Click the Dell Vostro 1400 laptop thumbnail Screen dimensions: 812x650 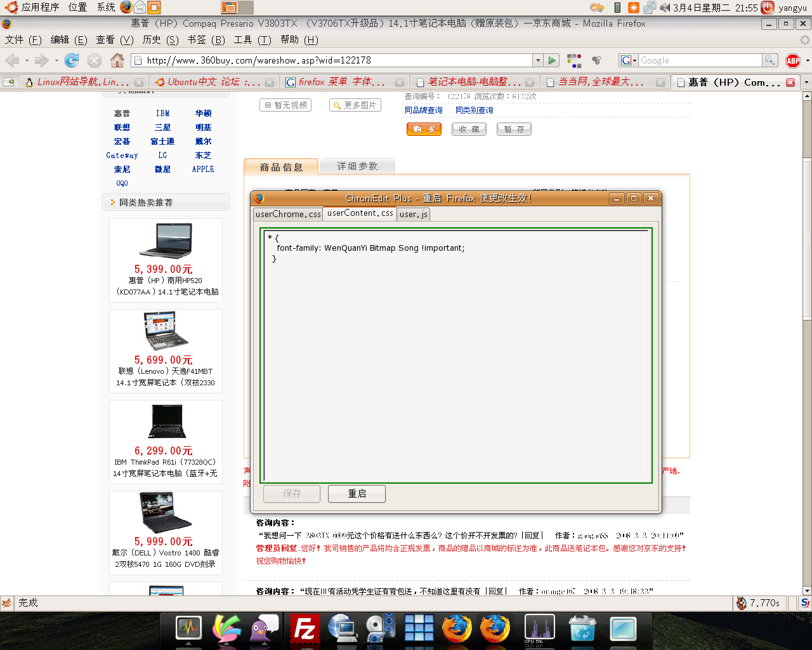tap(166, 514)
